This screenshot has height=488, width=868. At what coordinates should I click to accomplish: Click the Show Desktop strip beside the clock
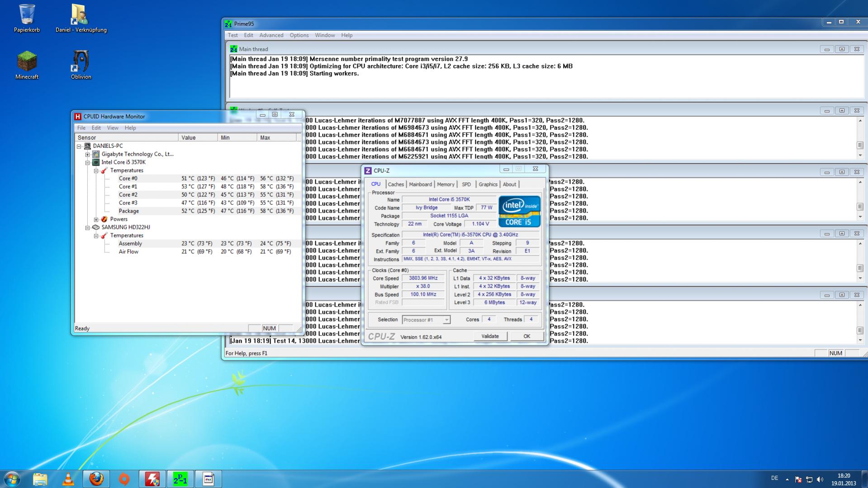tap(864, 479)
